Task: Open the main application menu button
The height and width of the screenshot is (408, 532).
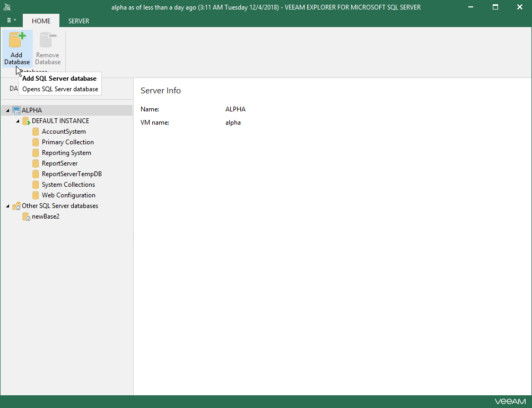Action: point(11,20)
